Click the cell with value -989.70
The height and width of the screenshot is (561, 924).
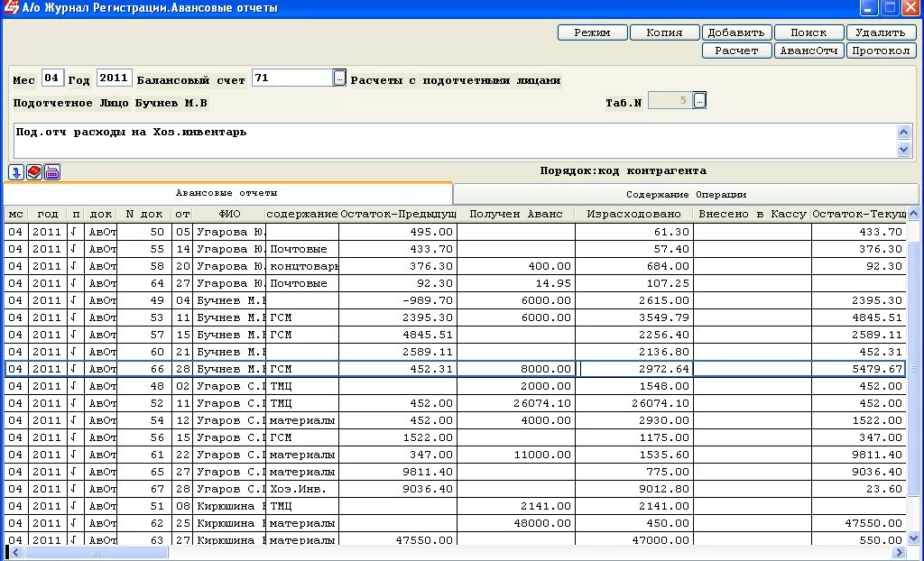click(398, 300)
